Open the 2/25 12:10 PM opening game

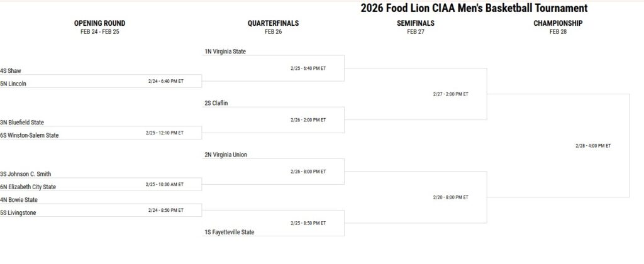(164, 133)
